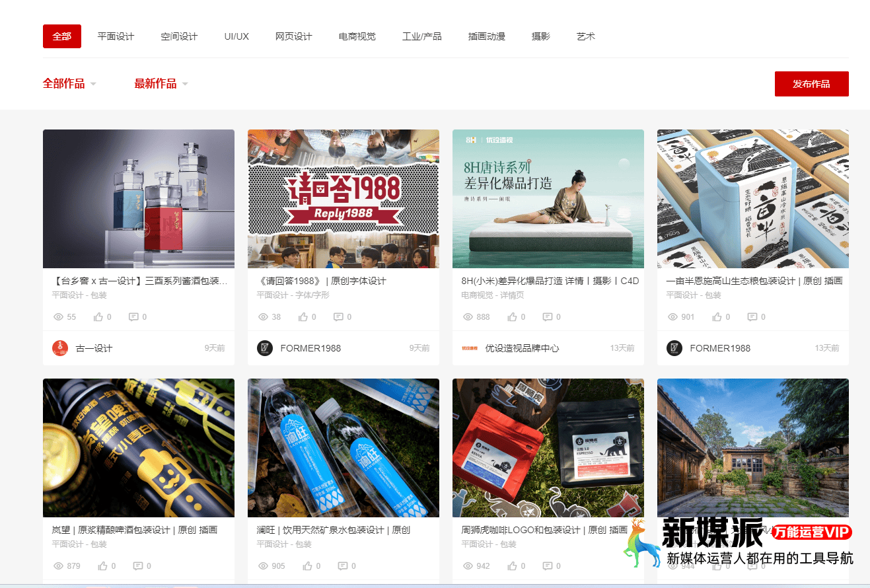Click the 发布作品 button
The width and height of the screenshot is (870, 588).
point(811,84)
